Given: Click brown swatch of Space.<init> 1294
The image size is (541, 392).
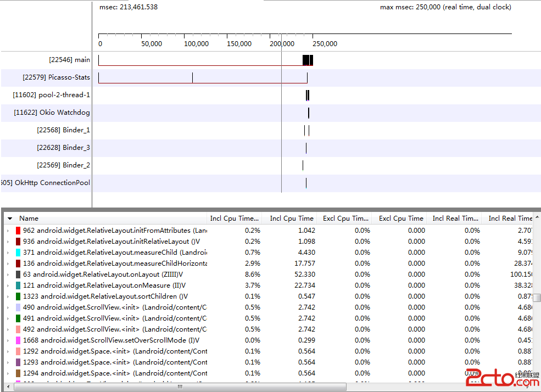Looking at the screenshot, I should coord(18,373).
